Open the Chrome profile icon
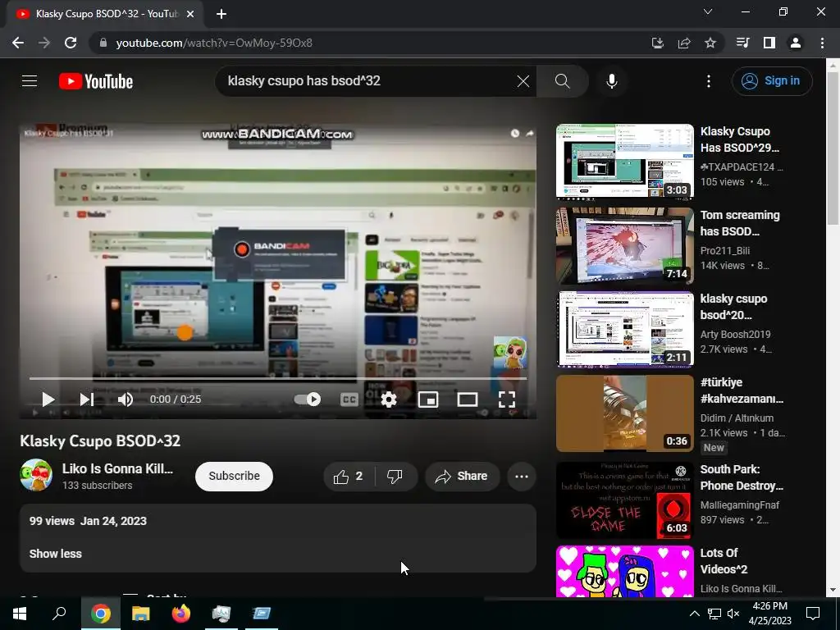The image size is (840, 630). pos(796,43)
